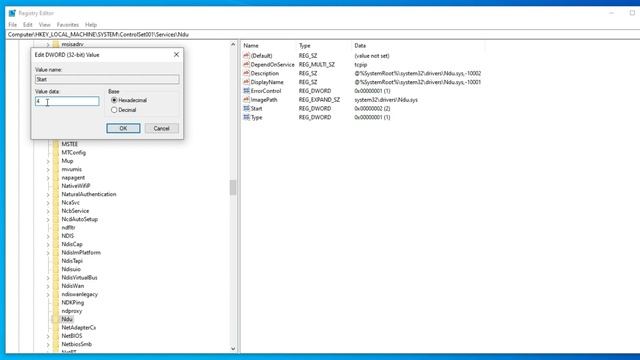Click the MTConfig folder icon
640x360 pixels.
[56, 153]
